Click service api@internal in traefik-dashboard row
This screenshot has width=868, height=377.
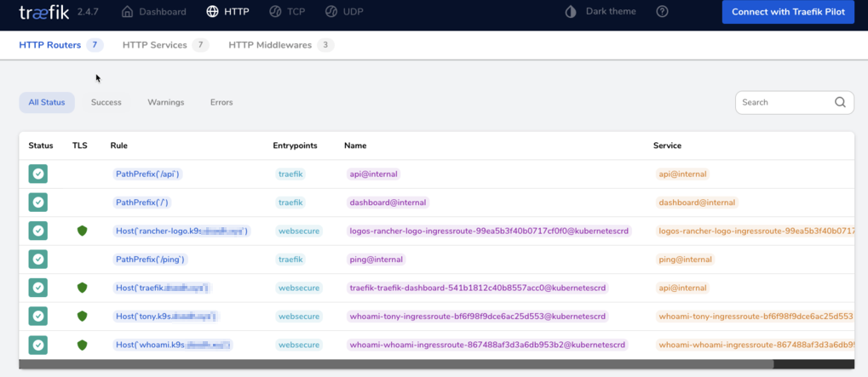(x=682, y=288)
